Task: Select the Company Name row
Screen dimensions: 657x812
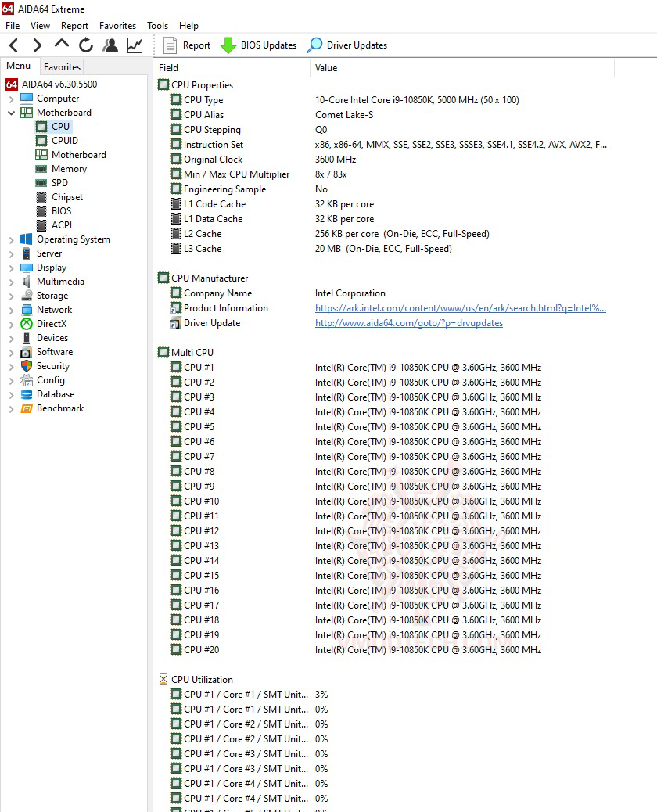Action: tap(383, 293)
